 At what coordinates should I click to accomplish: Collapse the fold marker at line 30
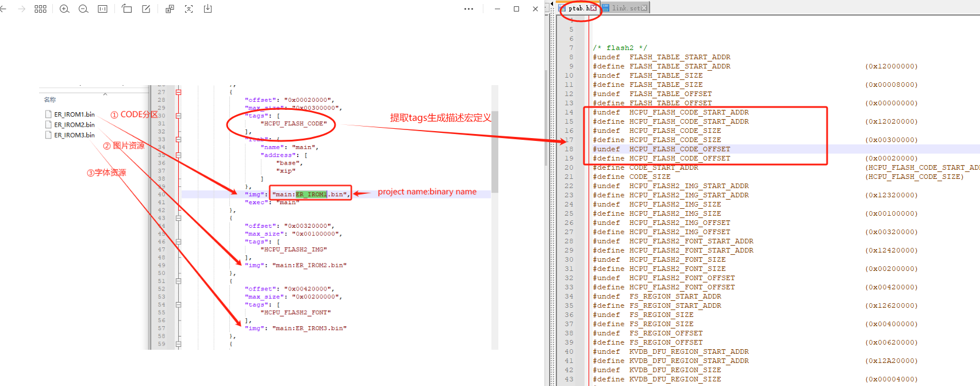(x=179, y=116)
